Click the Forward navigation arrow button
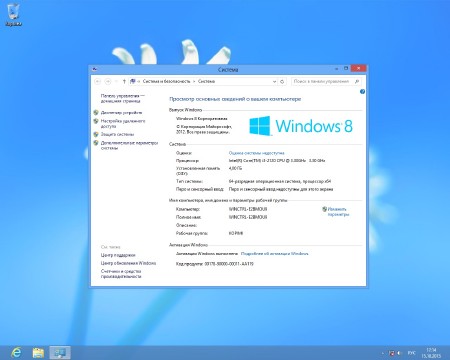Screen dimensions: 450x360 click(x=108, y=81)
